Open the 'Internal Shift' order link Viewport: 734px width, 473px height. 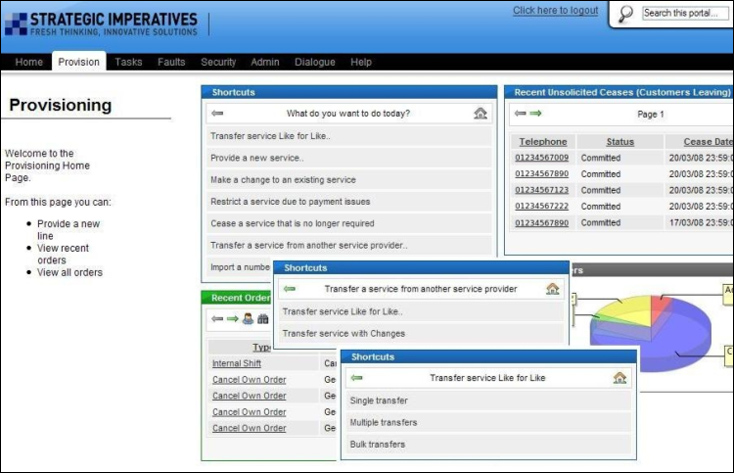(236, 364)
